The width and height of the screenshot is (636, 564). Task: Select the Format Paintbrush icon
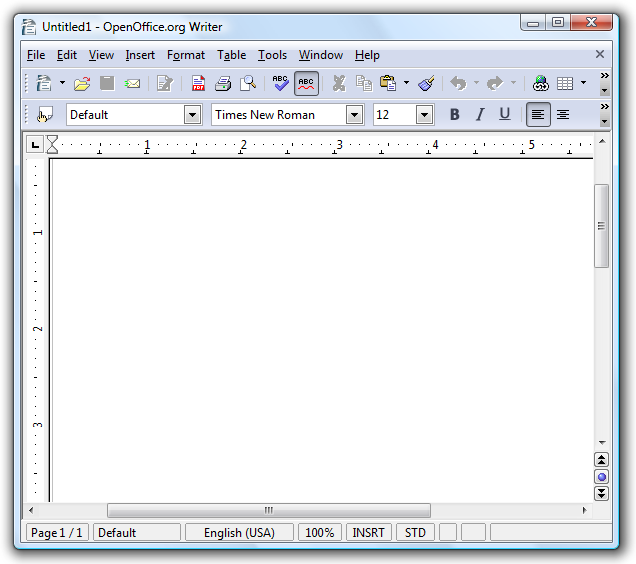click(x=426, y=83)
